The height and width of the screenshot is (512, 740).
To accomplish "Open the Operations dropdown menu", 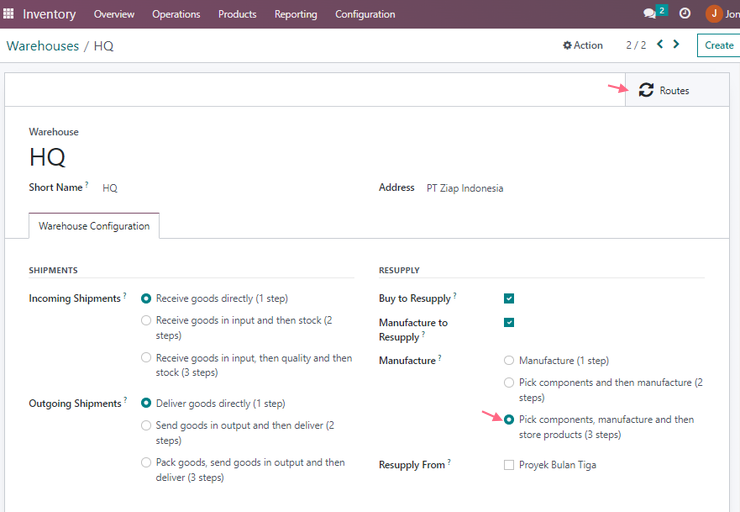I will 176,14.
